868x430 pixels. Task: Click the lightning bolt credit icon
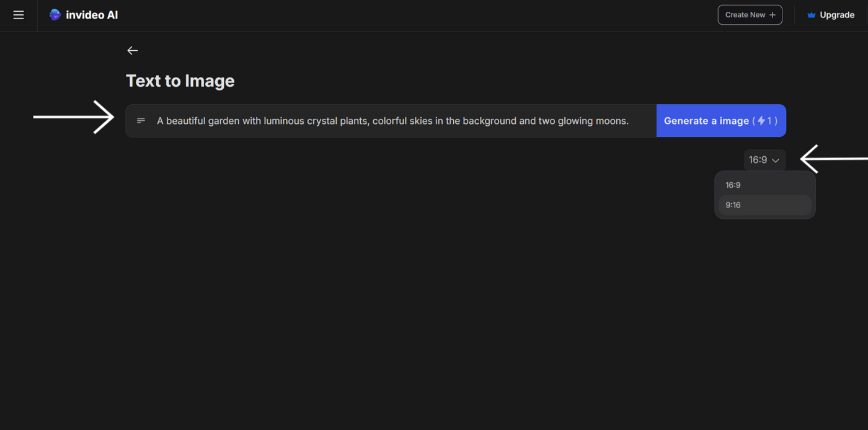click(x=761, y=121)
